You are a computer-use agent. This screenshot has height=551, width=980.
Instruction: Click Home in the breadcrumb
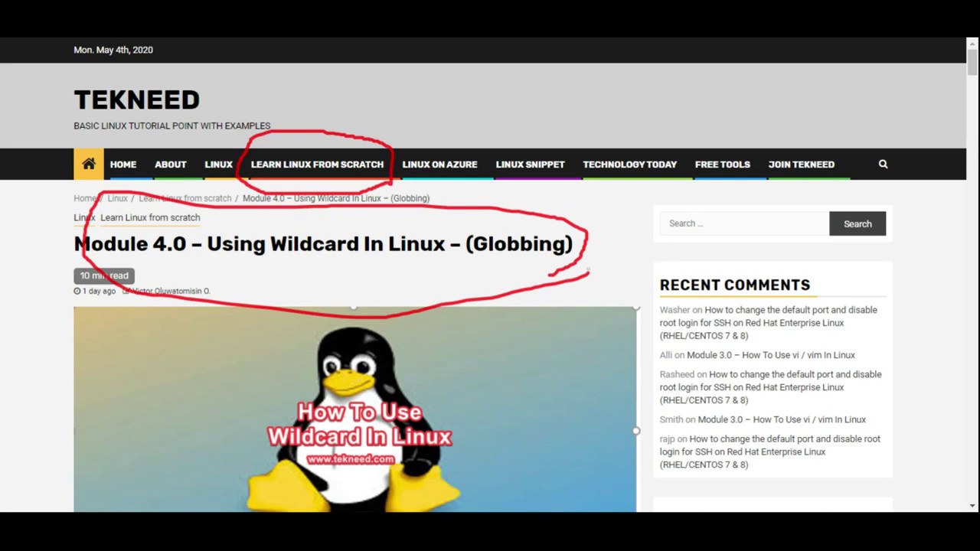tap(84, 198)
